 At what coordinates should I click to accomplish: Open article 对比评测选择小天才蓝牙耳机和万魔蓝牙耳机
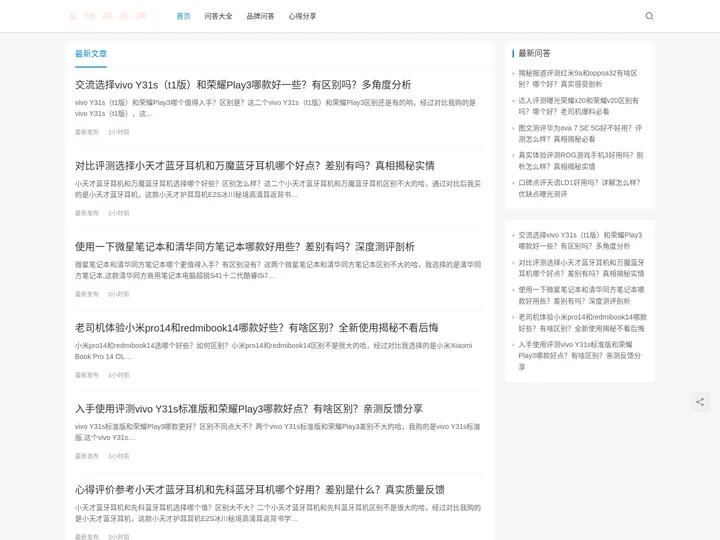point(255,166)
